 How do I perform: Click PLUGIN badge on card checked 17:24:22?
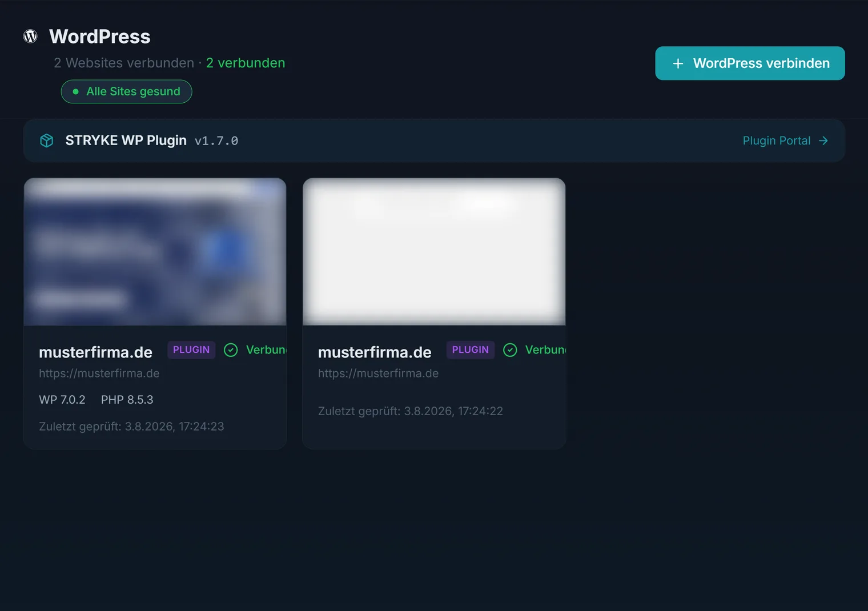coord(471,350)
